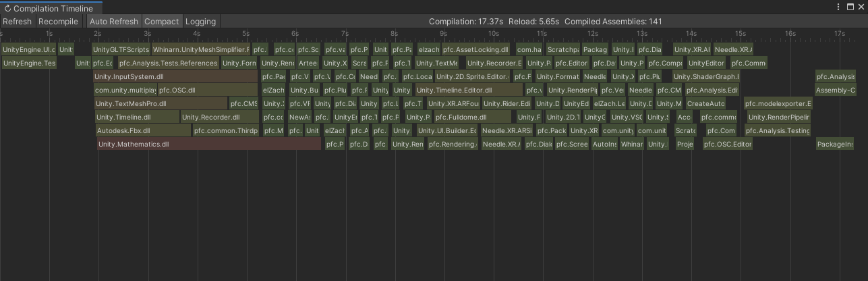Select the Unity.Timeline.dll assembly bar
The width and height of the screenshot is (868, 281).
(x=137, y=117)
